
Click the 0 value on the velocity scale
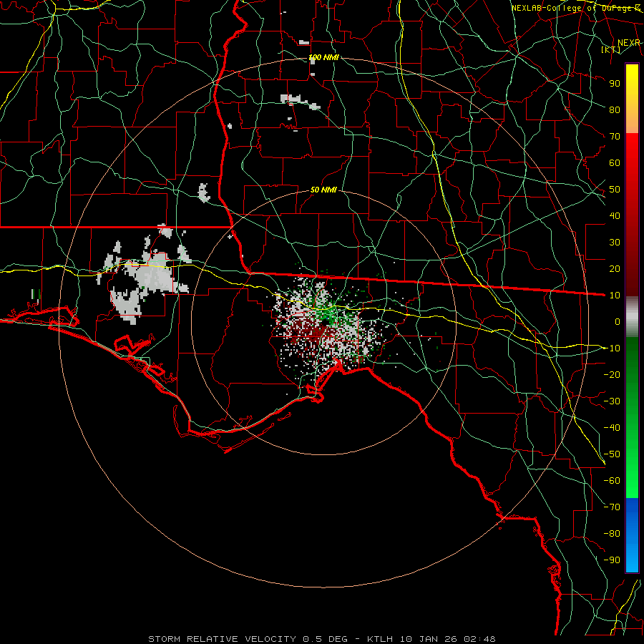click(618, 321)
